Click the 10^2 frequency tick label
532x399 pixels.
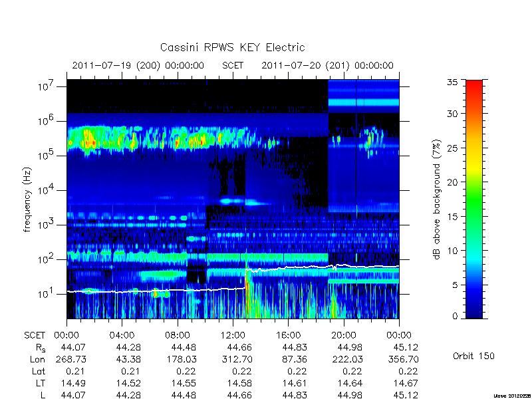(x=47, y=259)
